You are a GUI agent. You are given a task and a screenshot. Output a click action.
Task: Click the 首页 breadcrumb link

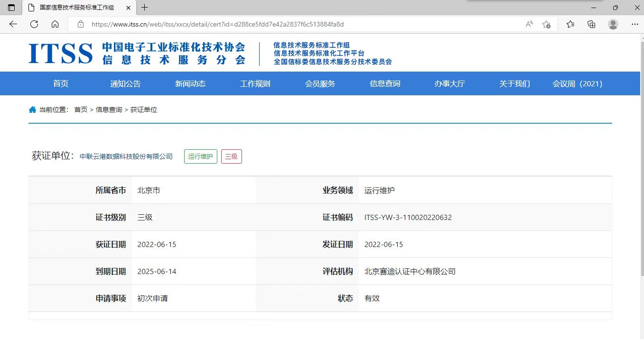[x=81, y=110]
